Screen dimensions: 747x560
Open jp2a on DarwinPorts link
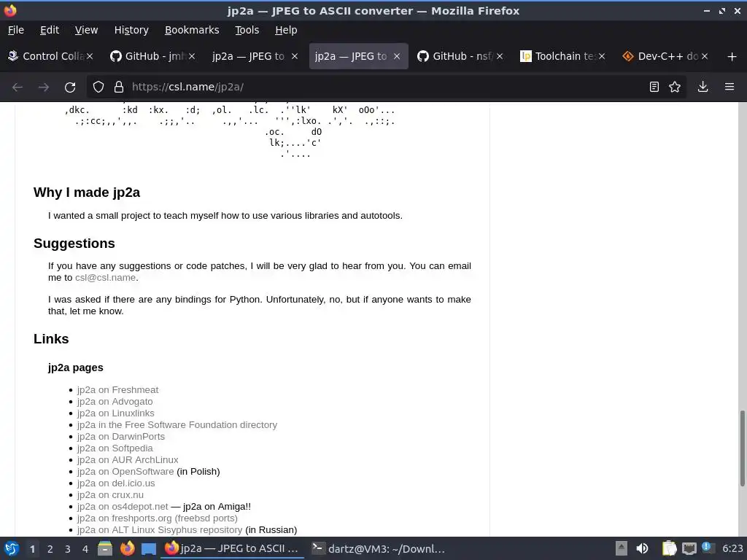(x=121, y=437)
